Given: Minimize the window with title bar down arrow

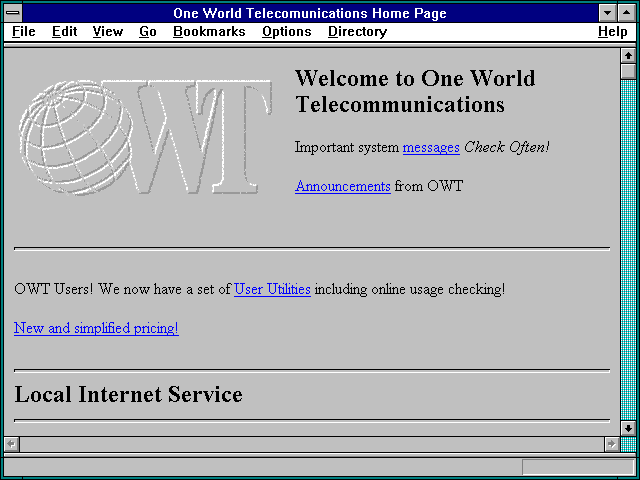Looking at the screenshot, I should (607, 13).
